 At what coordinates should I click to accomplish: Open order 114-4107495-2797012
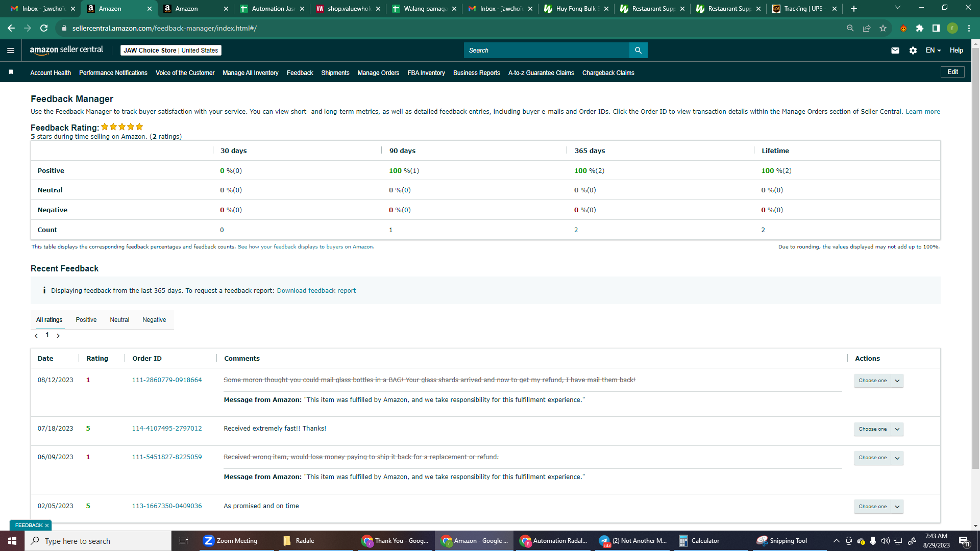click(167, 429)
